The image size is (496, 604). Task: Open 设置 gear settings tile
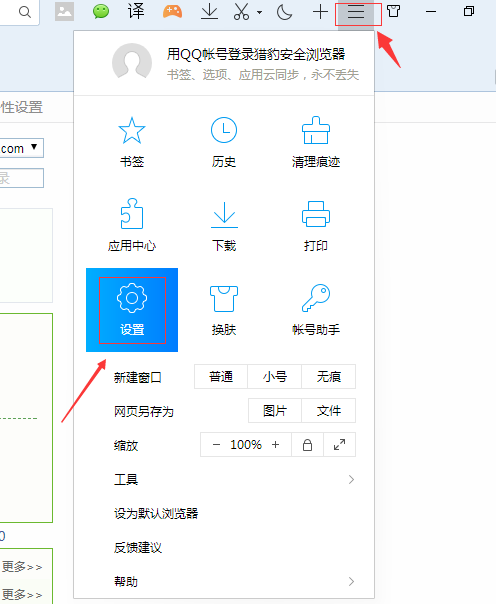pos(132,310)
